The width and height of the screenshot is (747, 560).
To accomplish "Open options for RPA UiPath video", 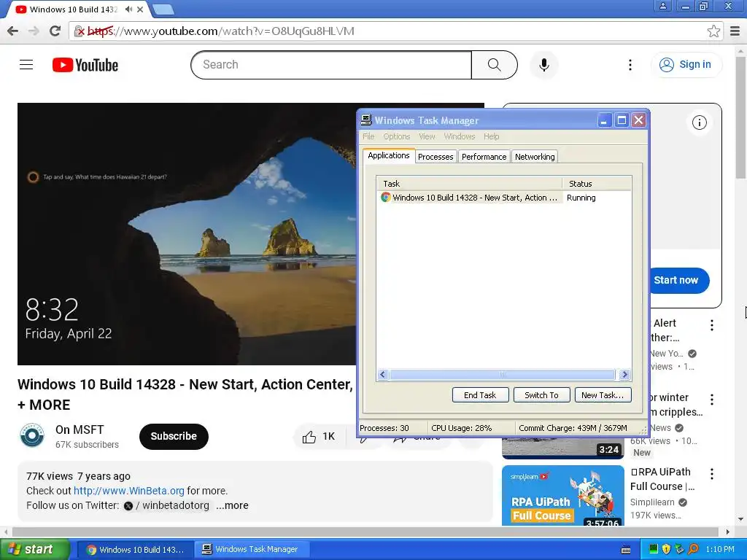I will [711, 473].
